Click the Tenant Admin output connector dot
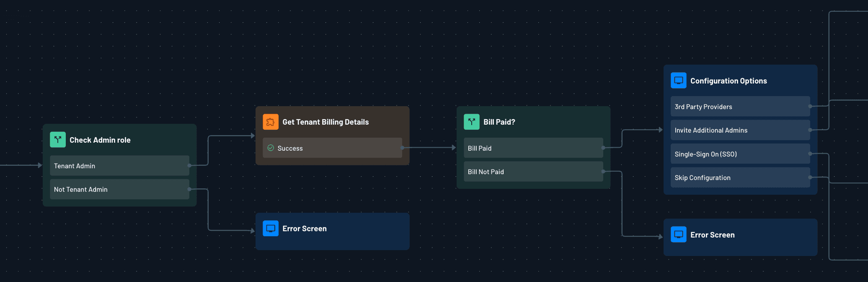This screenshot has height=282, width=868. coord(190,166)
